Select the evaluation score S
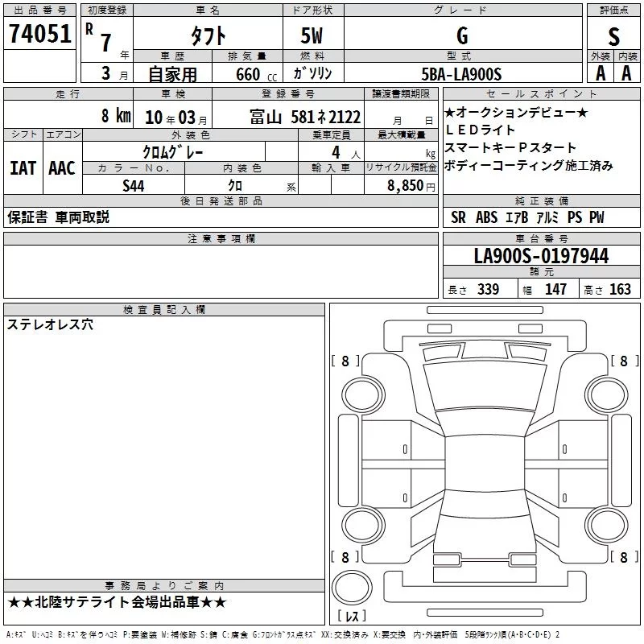The image size is (644, 644). pyautogui.click(x=613, y=36)
